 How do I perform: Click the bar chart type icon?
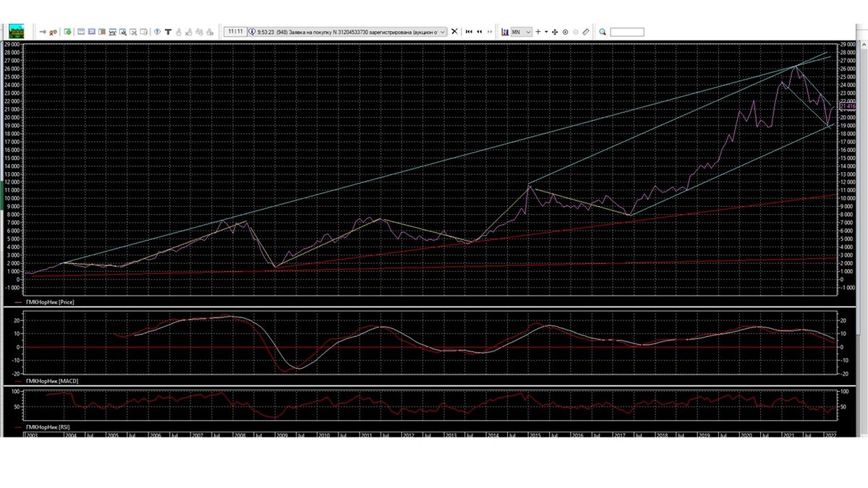pyautogui.click(x=505, y=32)
